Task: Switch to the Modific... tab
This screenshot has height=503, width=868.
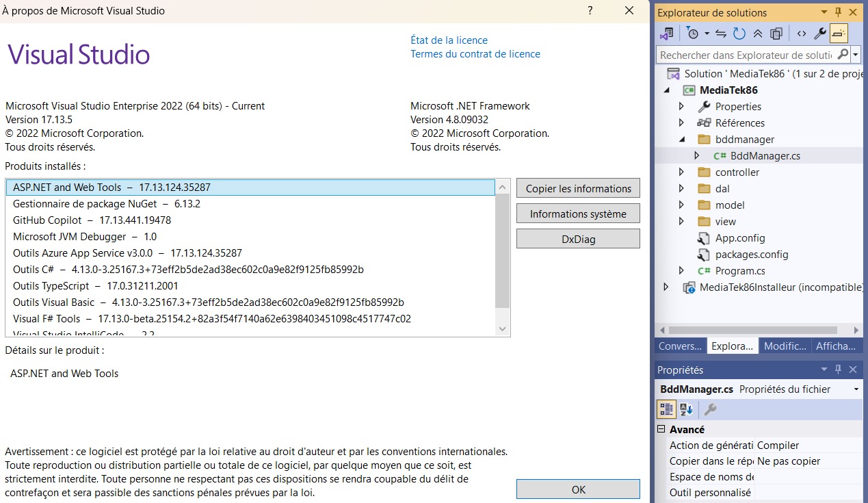Action: click(x=785, y=346)
